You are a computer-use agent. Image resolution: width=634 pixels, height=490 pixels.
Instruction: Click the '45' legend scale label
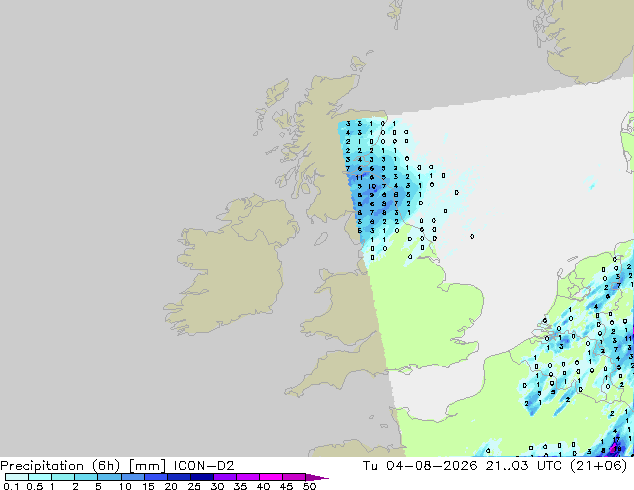286,486
